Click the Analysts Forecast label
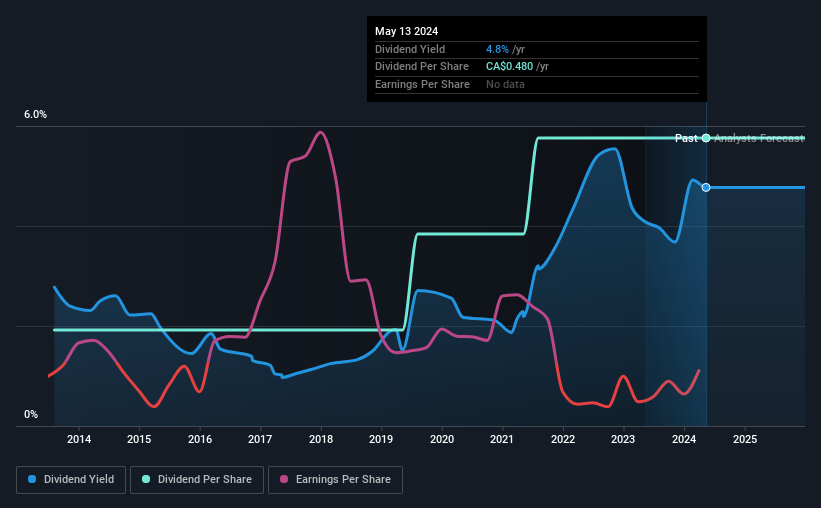821x508 pixels. click(759, 138)
